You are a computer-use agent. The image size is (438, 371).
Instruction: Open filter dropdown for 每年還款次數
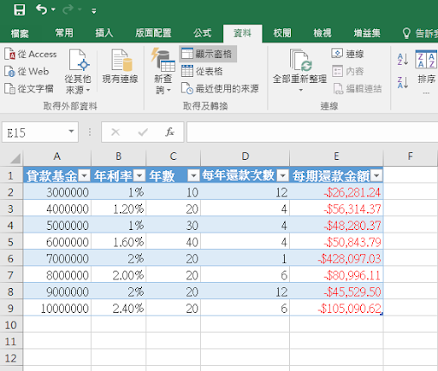click(x=282, y=176)
